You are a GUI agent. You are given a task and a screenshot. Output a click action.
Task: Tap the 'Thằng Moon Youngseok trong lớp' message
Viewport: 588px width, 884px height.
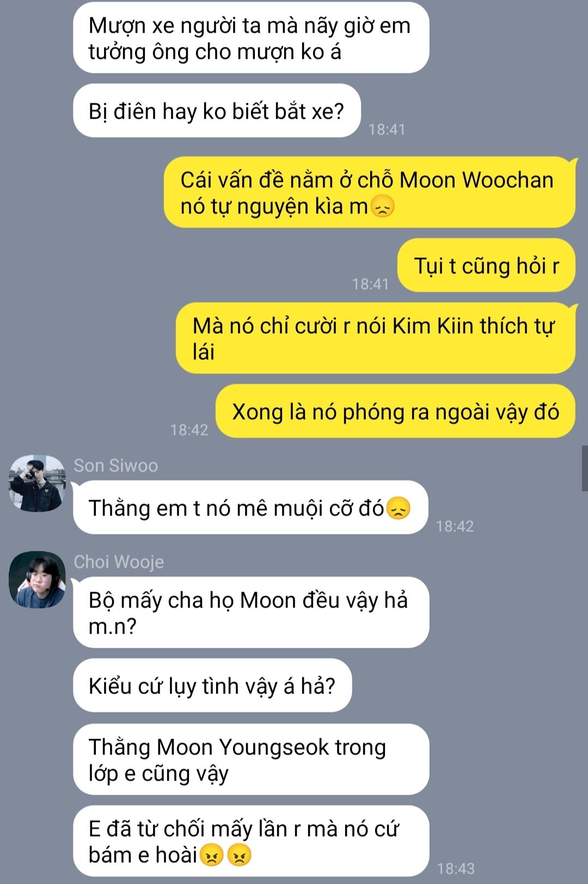(251, 759)
